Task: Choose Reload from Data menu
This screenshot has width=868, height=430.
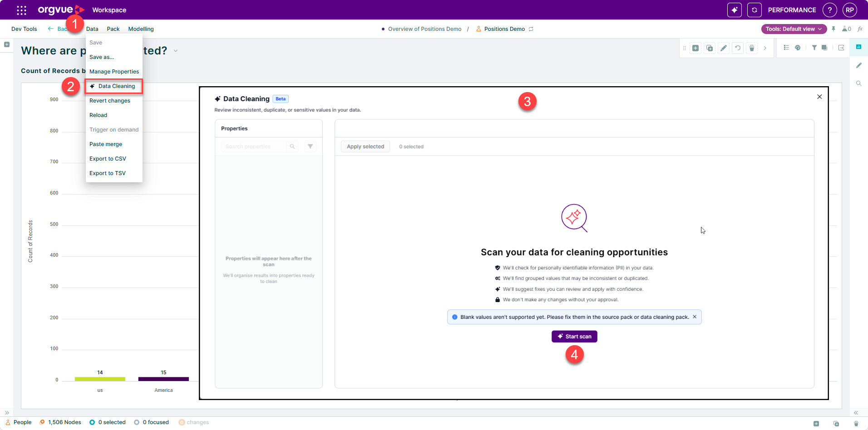Action: (114, 115)
